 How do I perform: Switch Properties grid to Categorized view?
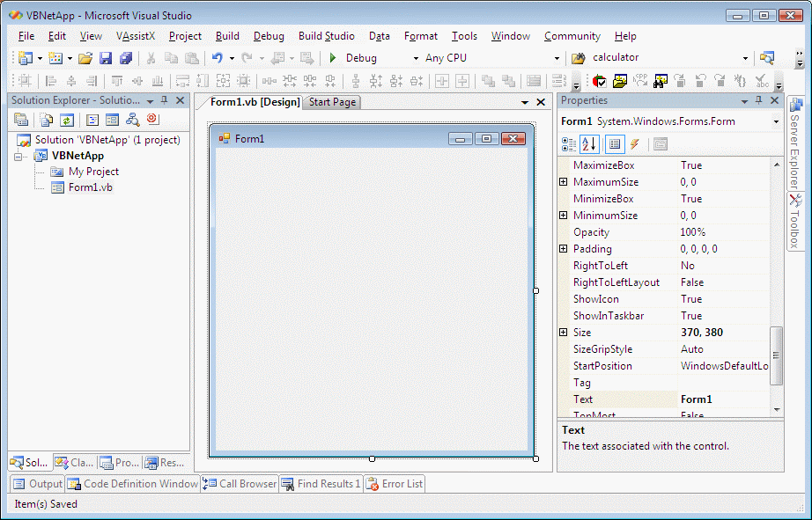click(569, 144)
